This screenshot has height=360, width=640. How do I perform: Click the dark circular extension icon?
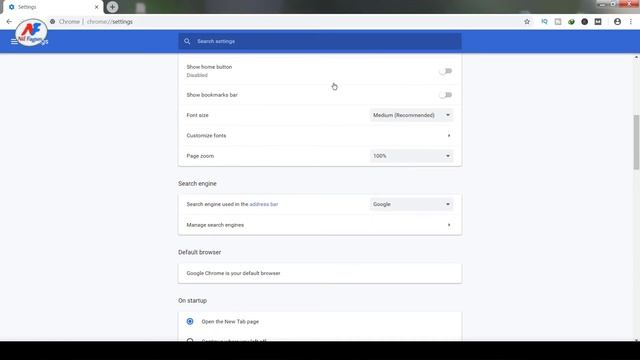(584, 22)
